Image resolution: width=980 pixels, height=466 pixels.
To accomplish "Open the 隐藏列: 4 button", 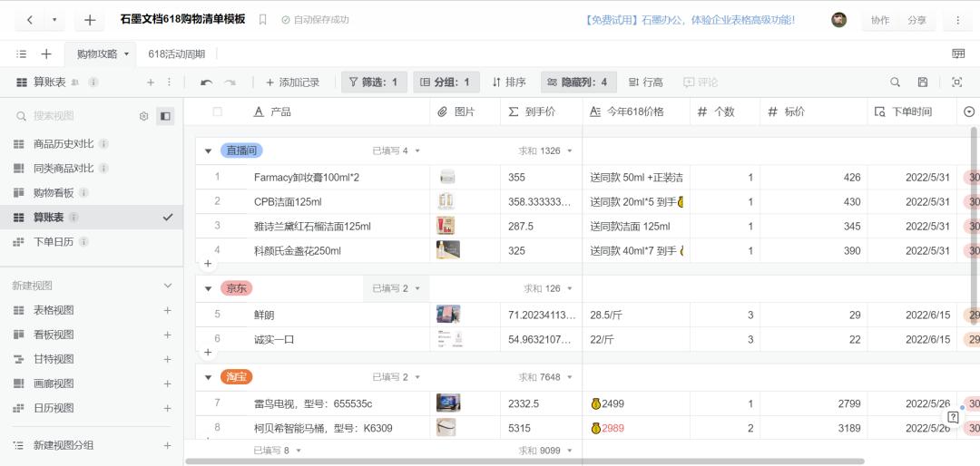I will point(578,82).
